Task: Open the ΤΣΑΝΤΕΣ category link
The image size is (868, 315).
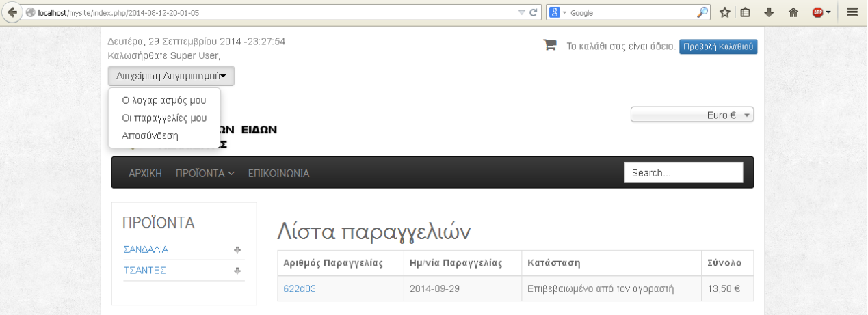Action: pyautogui.click(x=144, y=271)
